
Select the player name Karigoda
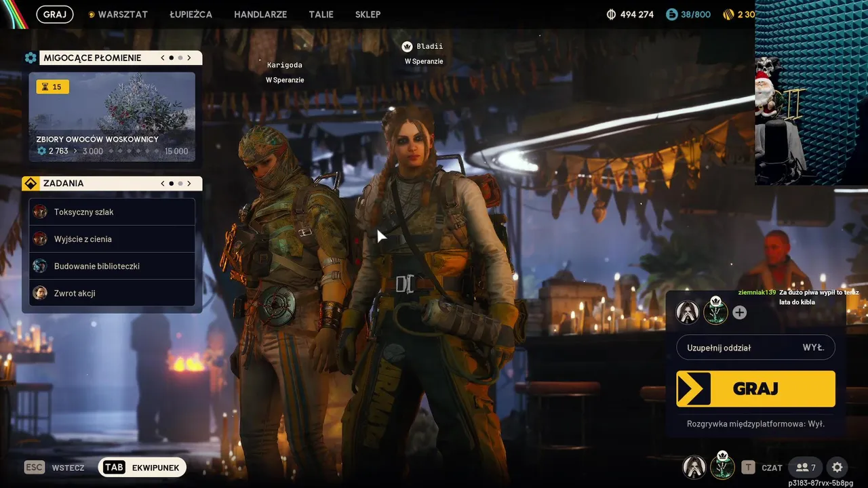285,65
